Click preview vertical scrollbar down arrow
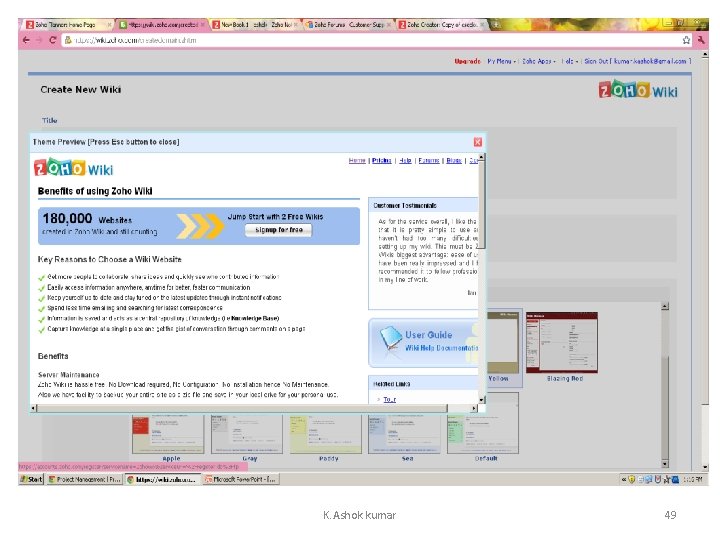The width and height of the screenshot is (720, 540). [481, 399]
